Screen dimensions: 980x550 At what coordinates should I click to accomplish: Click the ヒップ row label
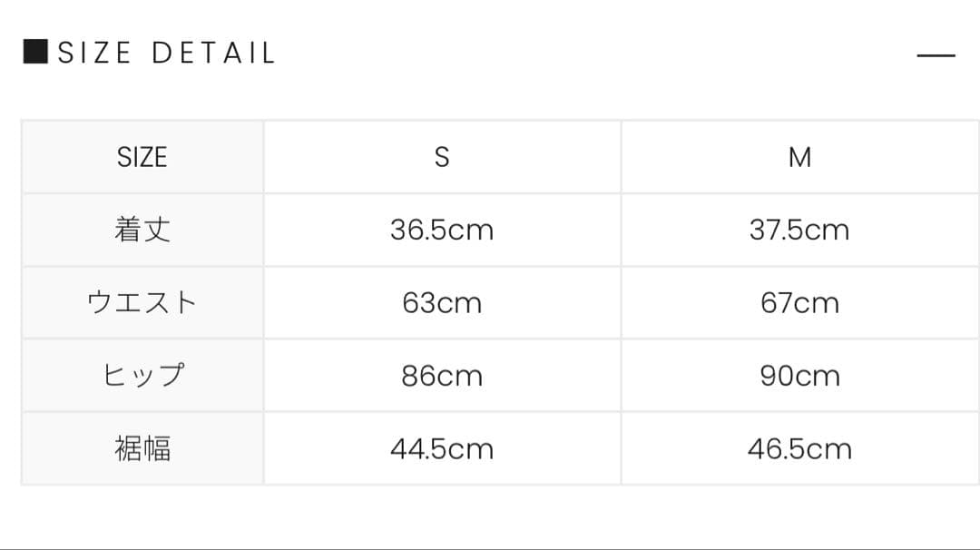click(142, 375)
